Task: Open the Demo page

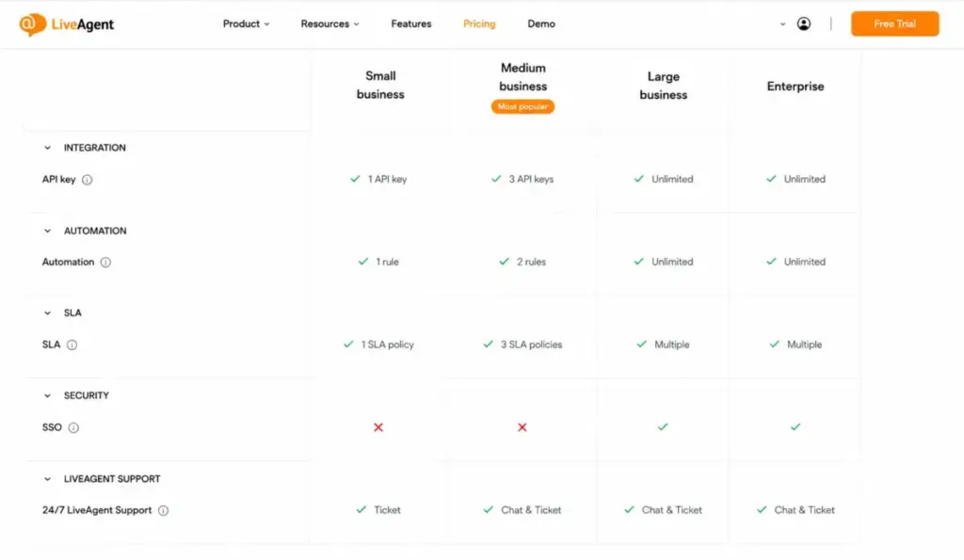Action: pos(541,24)
